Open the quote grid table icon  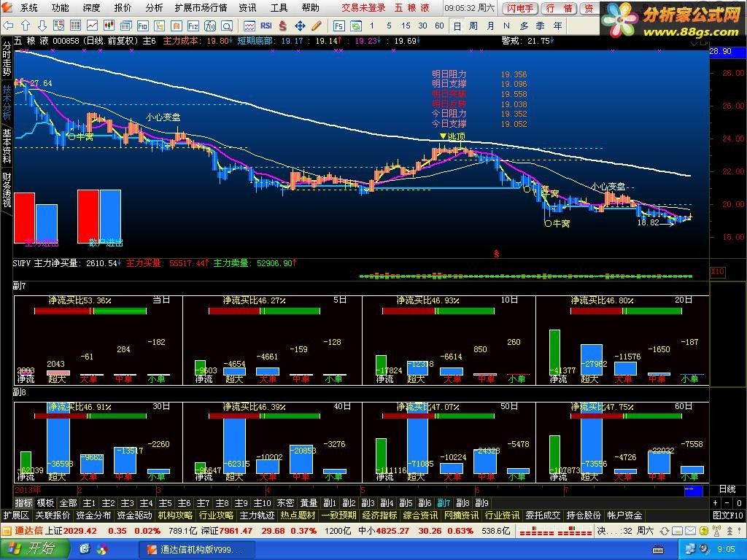point(75,26)
